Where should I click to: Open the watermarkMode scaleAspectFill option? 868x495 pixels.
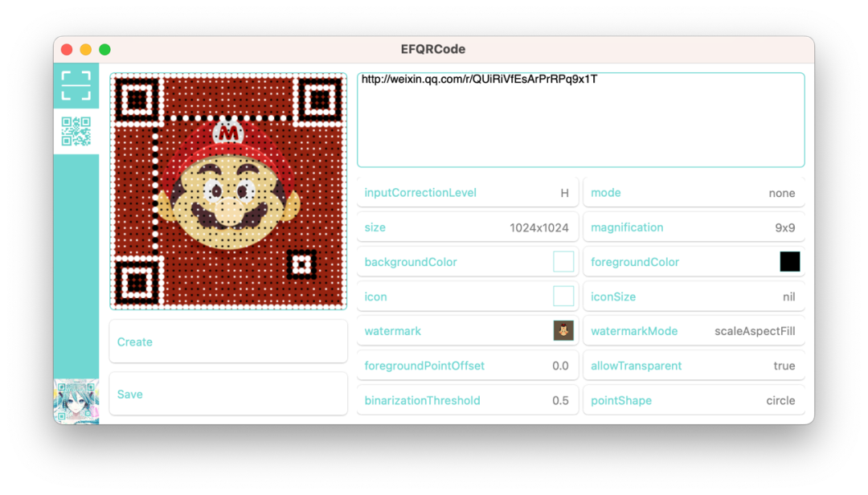click(693, 331)
